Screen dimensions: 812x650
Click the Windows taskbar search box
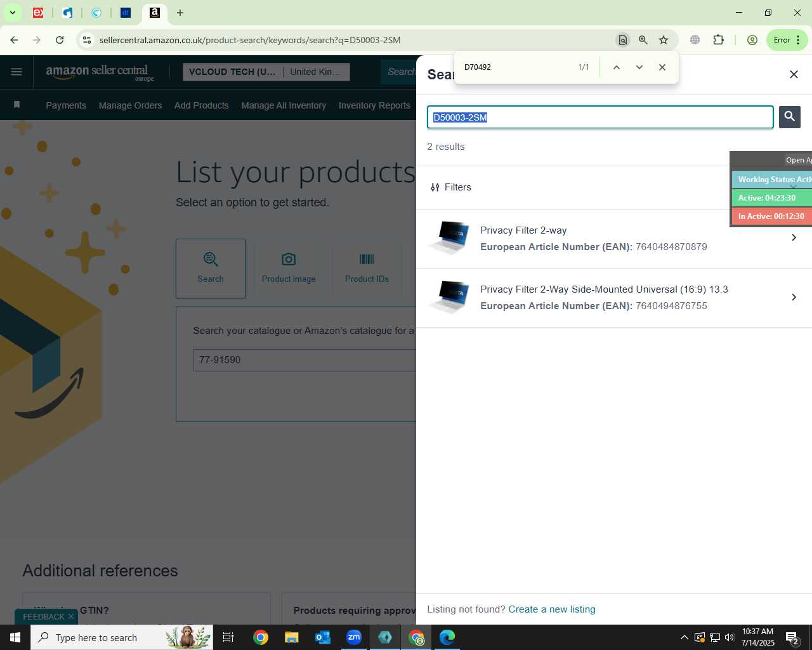(122, 637)
